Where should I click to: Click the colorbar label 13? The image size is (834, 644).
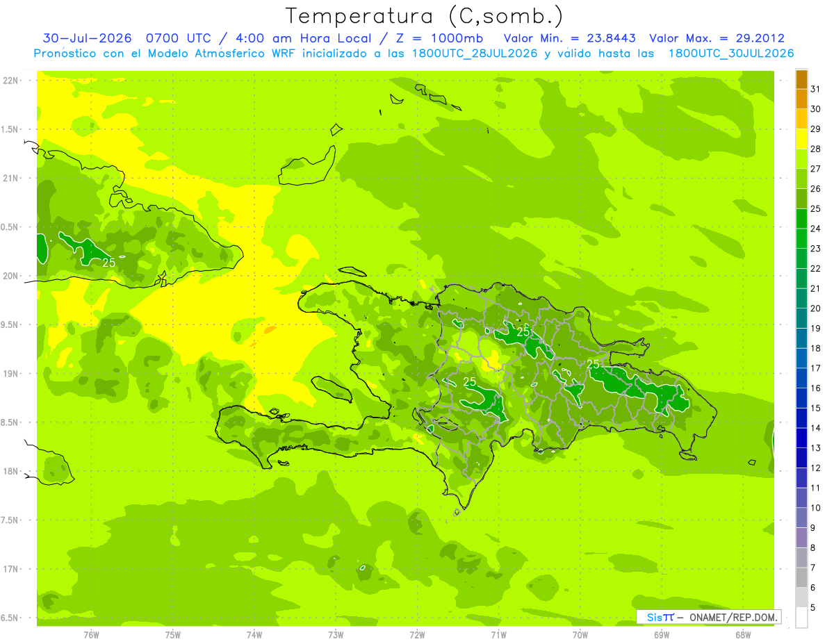click(816, 448)
